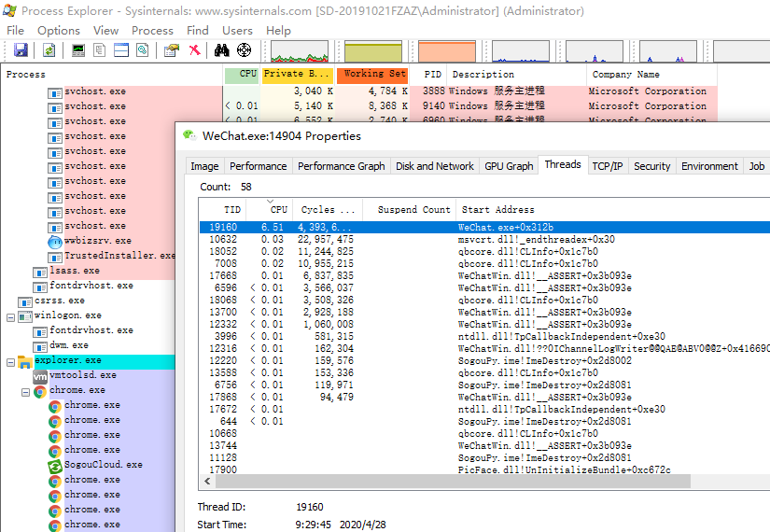This screenshot has height=532, width=770.
Task: Click the binoculars Find Handle icon
Action: coord(223,50)
